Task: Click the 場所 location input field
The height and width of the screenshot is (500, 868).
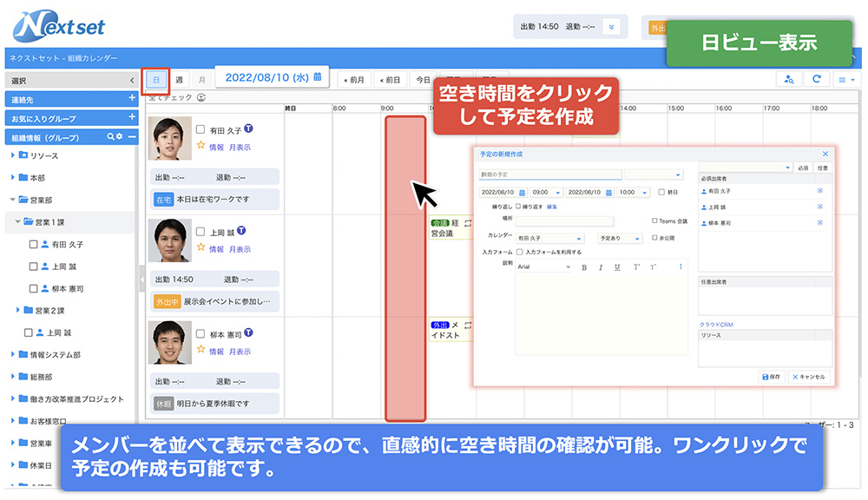Action: tap(565, 221)
